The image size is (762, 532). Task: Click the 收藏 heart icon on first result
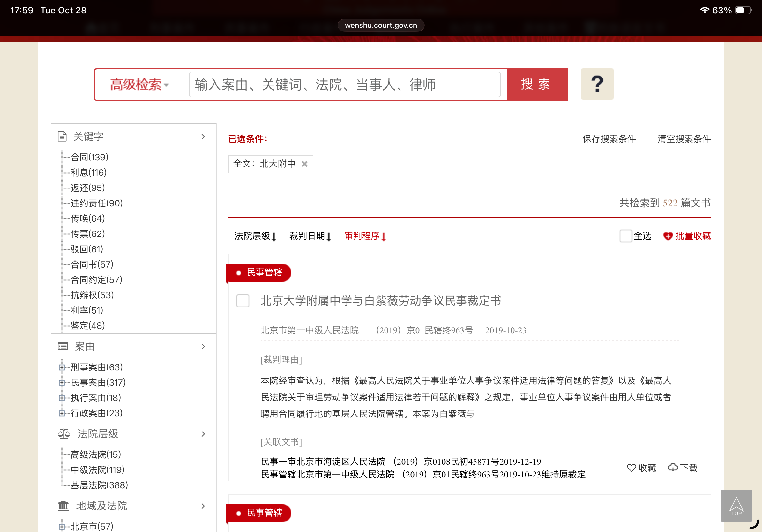tap(631, 468)
